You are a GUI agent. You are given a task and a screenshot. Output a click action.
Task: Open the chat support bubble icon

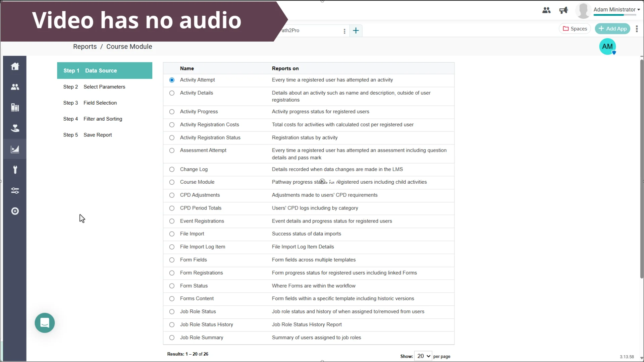pos(45,323)
